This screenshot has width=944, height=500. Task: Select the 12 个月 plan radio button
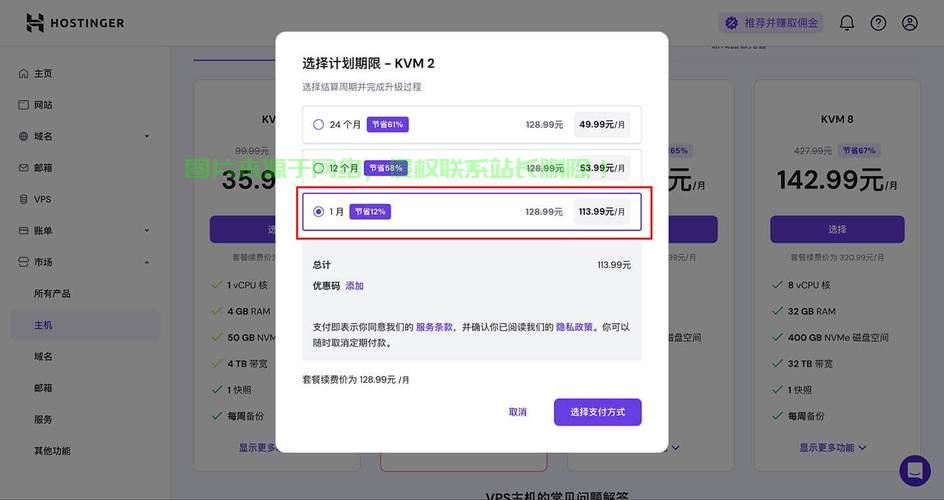click(318, 168)
